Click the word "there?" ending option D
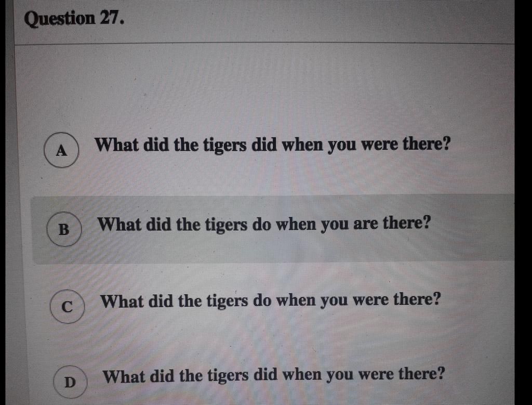 tap(421, 374)
